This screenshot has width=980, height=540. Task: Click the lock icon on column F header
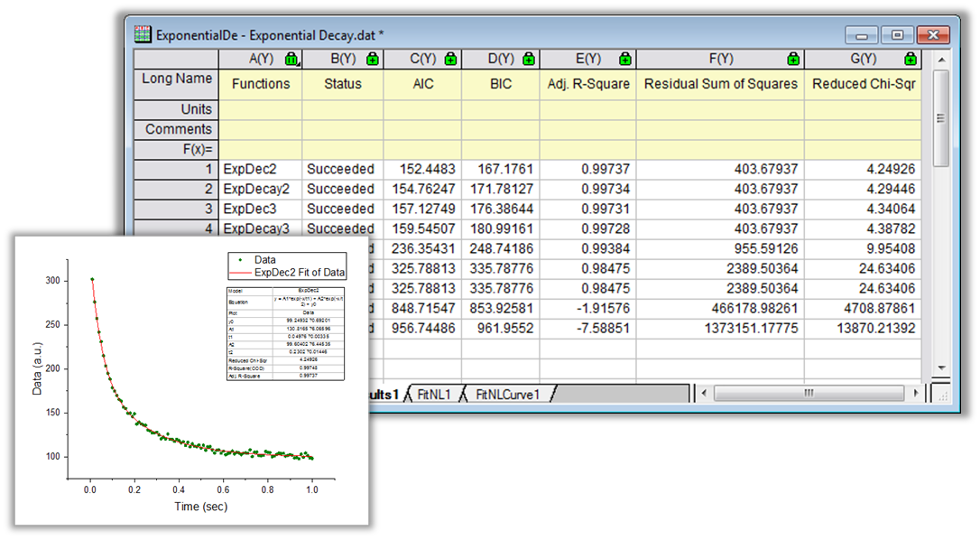(x=792, y=60)
